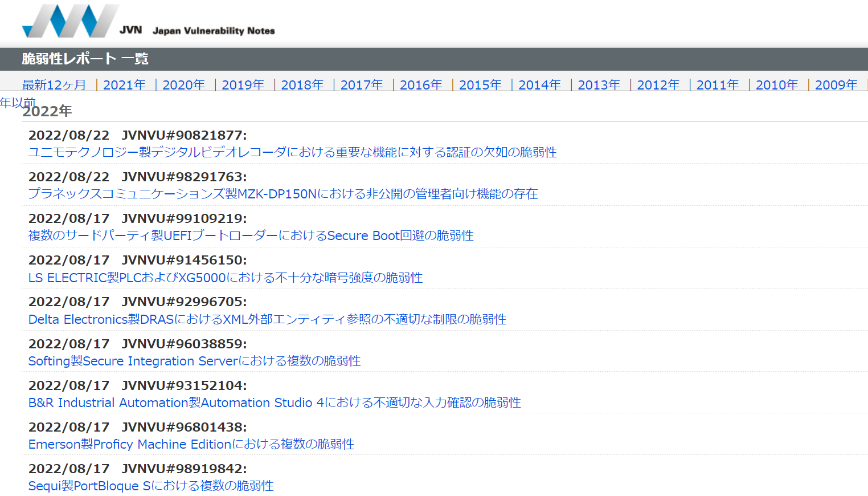Open Softing Secure Integration Server report
The height and width of the screenshot is (496, 868).
point(195,361)
